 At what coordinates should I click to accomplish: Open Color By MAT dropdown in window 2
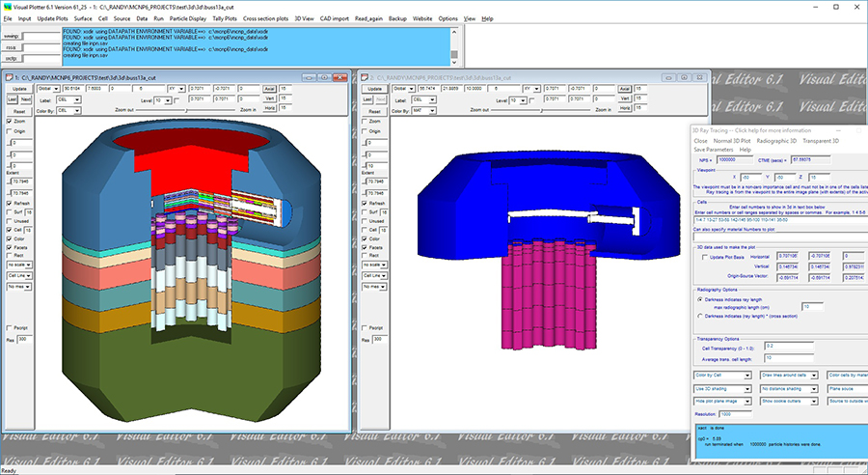point(424,111)
